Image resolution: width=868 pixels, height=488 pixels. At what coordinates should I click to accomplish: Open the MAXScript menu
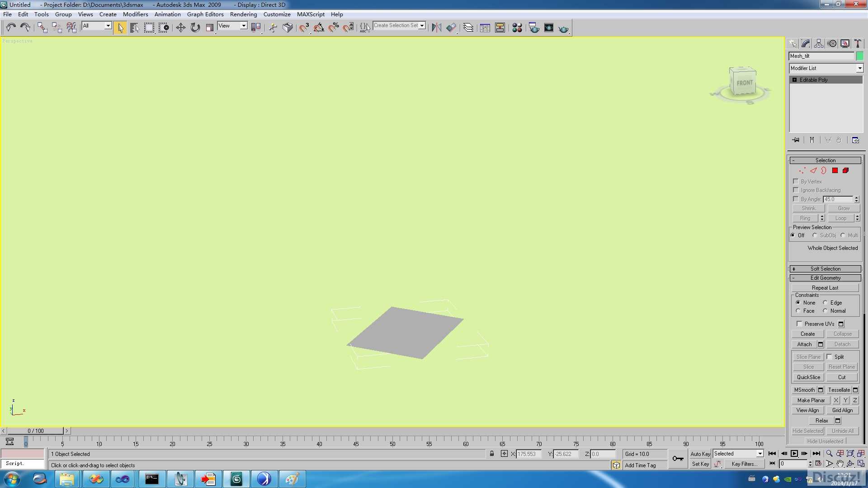[311, 14]
